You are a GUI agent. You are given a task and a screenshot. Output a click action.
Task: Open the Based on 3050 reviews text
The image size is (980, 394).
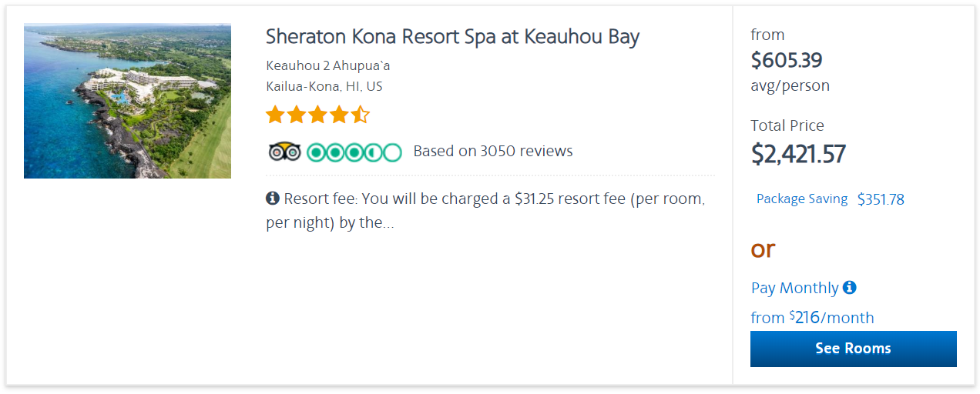[493, 151]
